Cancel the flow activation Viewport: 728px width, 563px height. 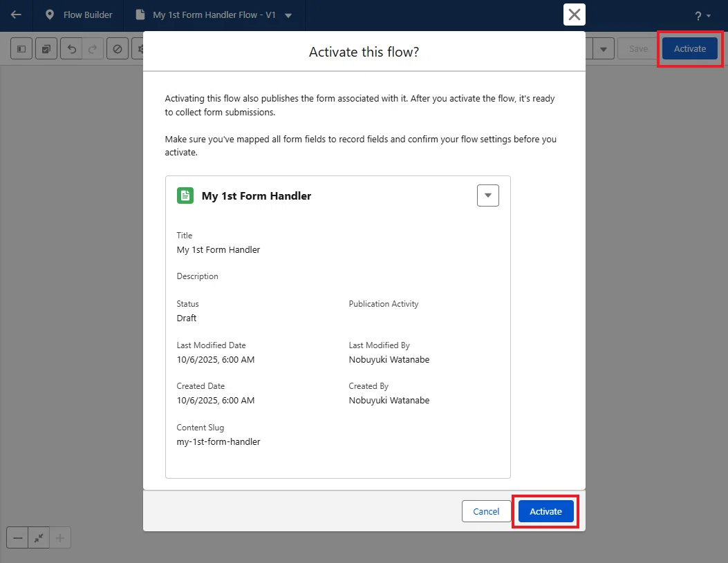pyautogui.click(x=486, y=511)
